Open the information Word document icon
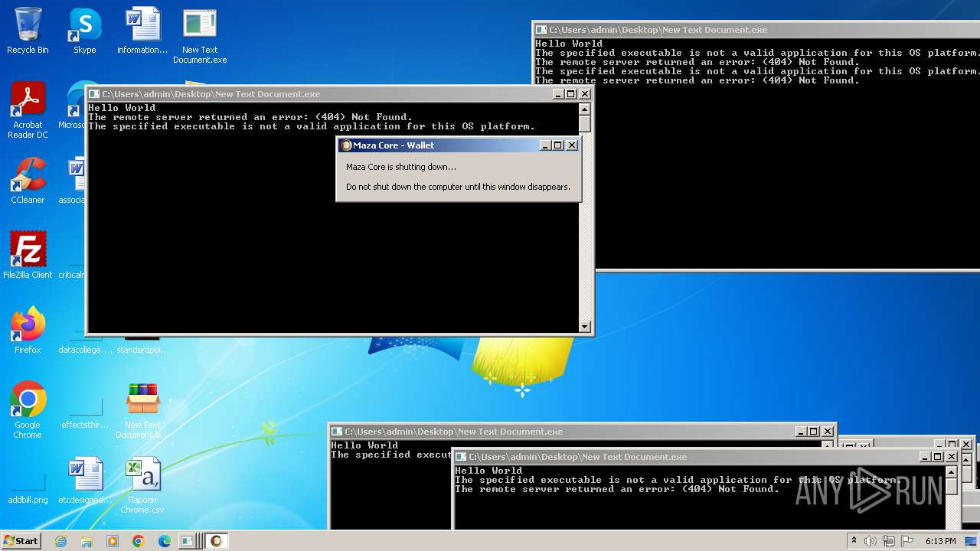The width and height of the screenshot is (980, 551). tap(142, 31)
